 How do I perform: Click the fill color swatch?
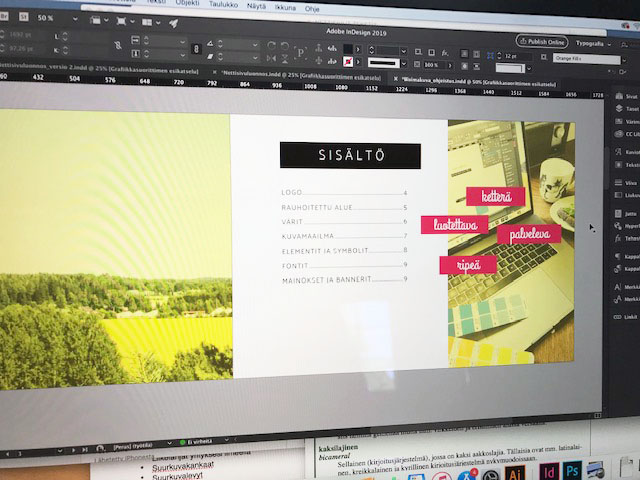point(348,49)
